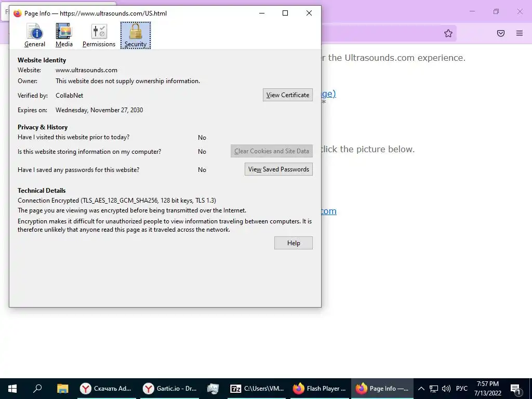
Task: Click Website Identity heading
Action: coord(42,60)
